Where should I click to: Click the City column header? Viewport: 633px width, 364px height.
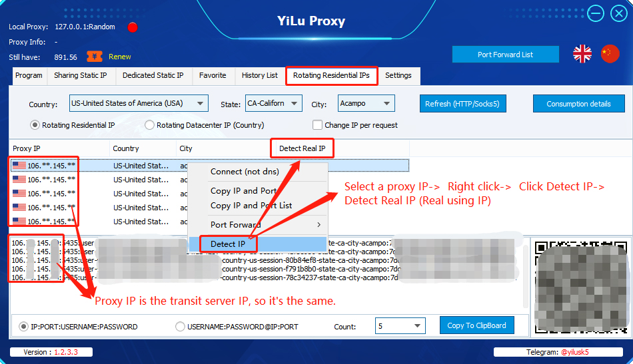(223, 148)
